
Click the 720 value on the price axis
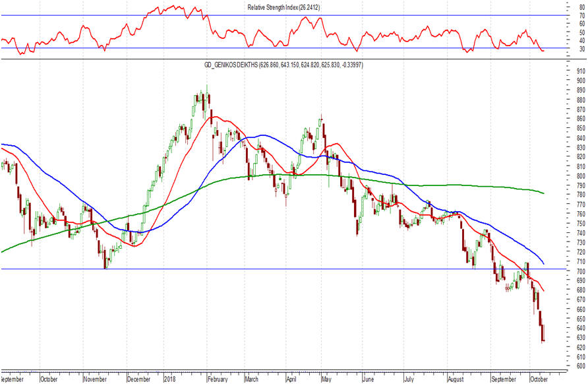[581, 252]
